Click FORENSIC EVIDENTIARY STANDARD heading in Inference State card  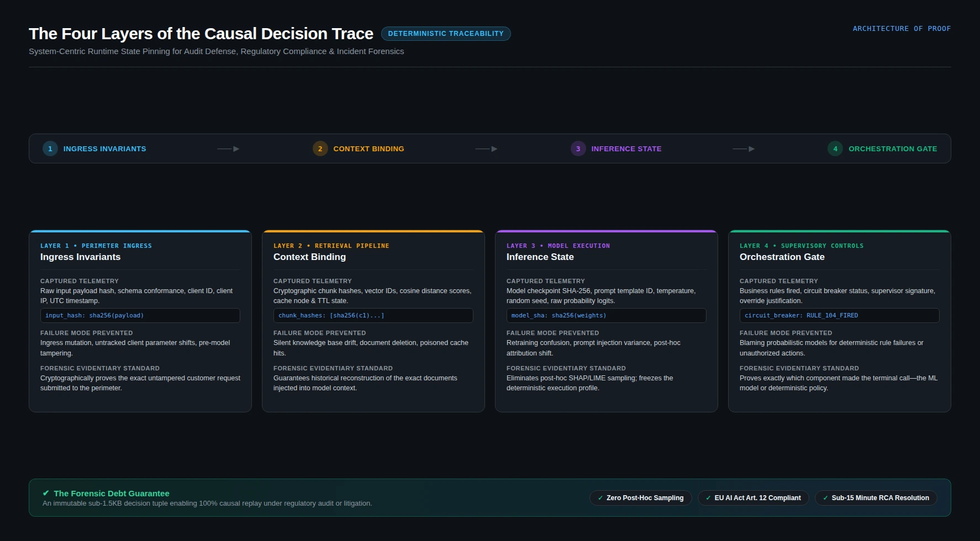pyautogui.click(x=566, y=368)
